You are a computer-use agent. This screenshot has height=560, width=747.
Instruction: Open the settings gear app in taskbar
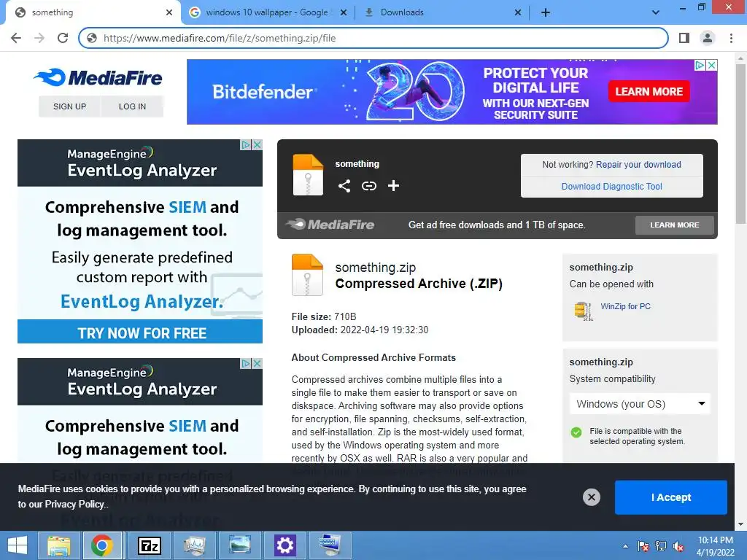[x=285, y=545]
